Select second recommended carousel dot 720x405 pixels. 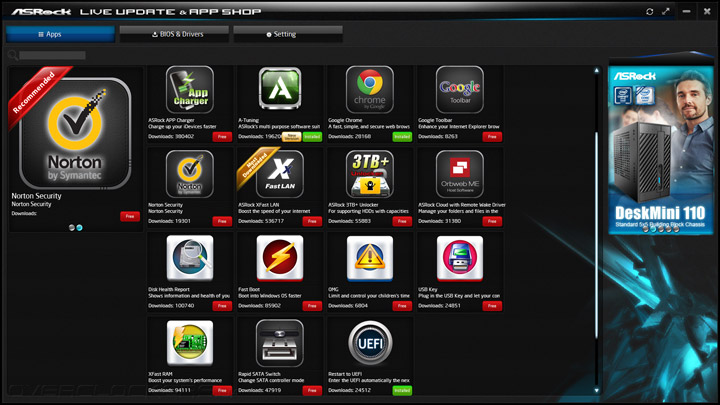click(79, 227)
